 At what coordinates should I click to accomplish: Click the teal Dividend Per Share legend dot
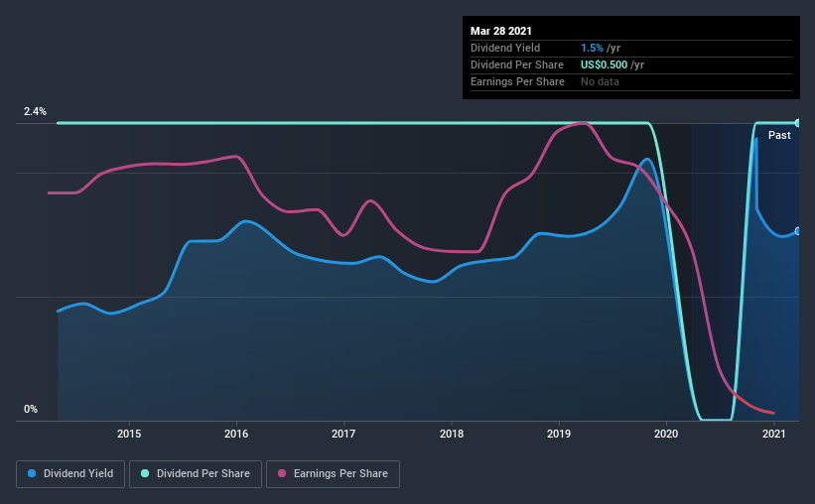point(145,473)
